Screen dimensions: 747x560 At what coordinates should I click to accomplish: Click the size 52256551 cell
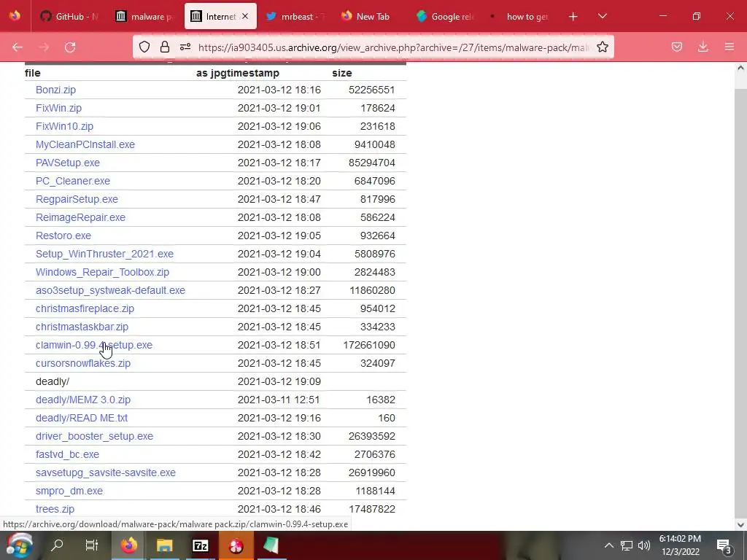[x=371, y=90]
